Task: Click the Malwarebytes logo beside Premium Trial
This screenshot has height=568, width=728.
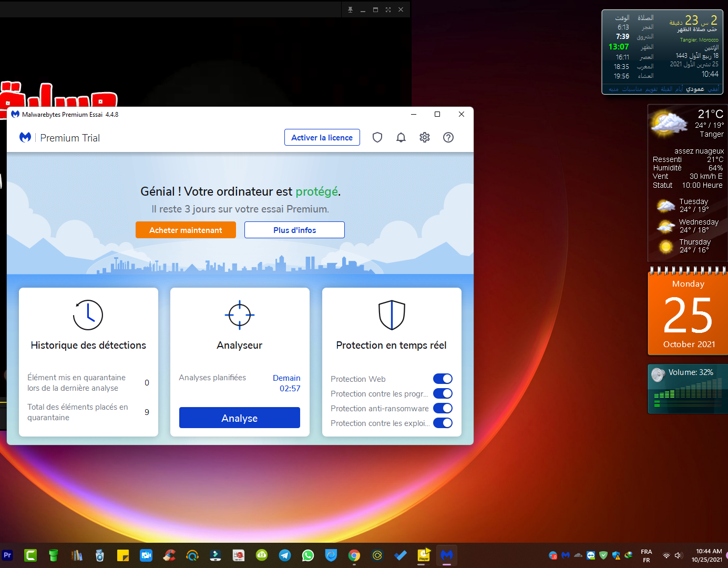Action: (25, 137)
